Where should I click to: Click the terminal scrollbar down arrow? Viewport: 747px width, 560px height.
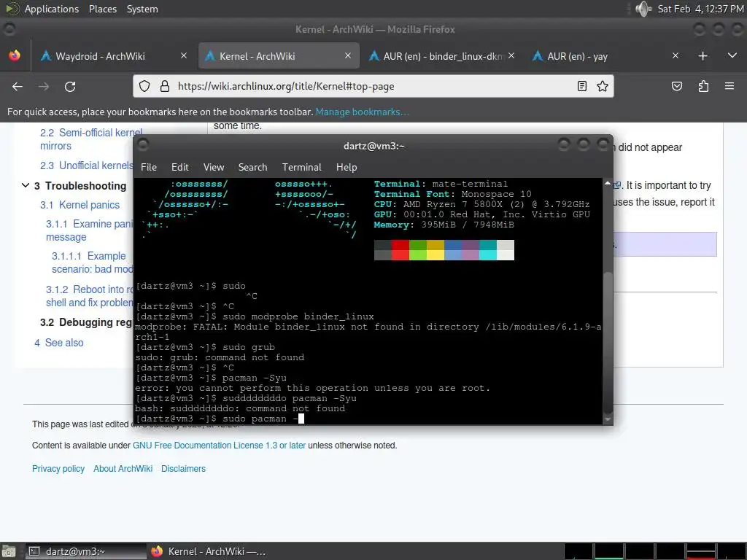click(608, 419)
